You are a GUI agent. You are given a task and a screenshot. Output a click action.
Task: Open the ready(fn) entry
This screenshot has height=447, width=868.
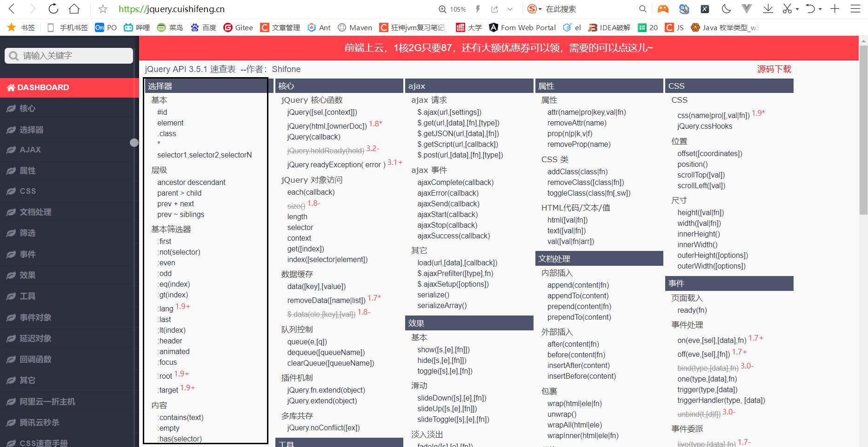point(692,310)
